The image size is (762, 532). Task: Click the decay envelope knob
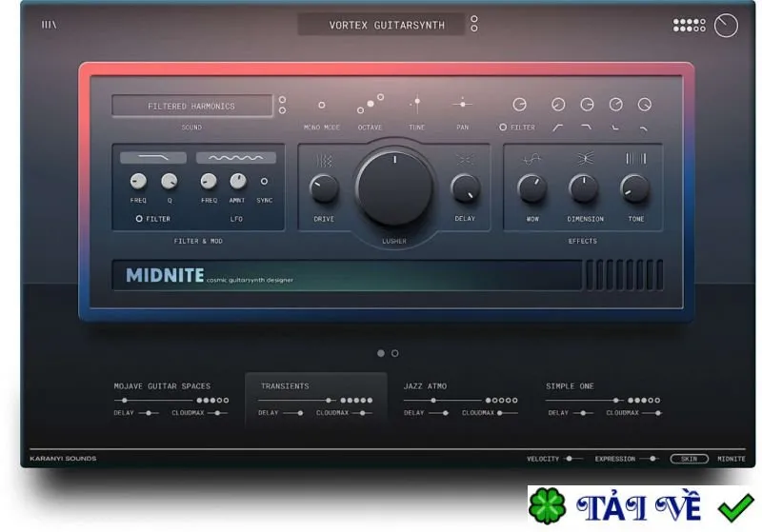[x=587, y=105]
